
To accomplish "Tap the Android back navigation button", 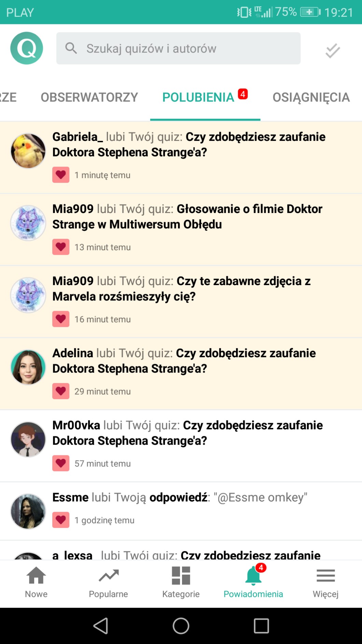I will pos(101,626).
